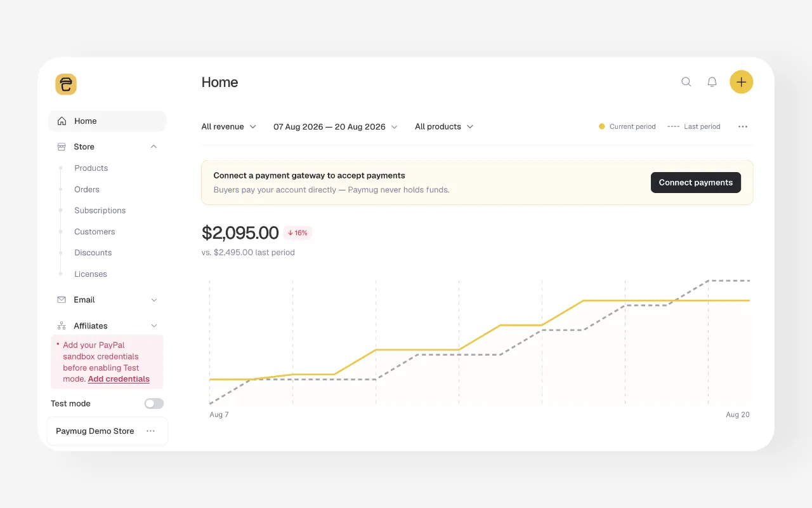
Task: Toggle the Test mode switch
Action: coord(154,404)
